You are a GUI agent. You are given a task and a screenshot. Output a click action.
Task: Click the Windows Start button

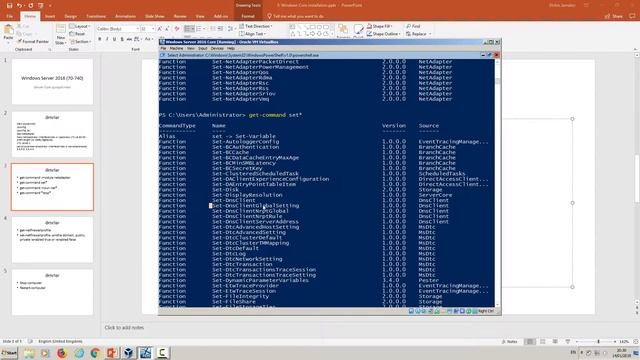tap(9, 353)
